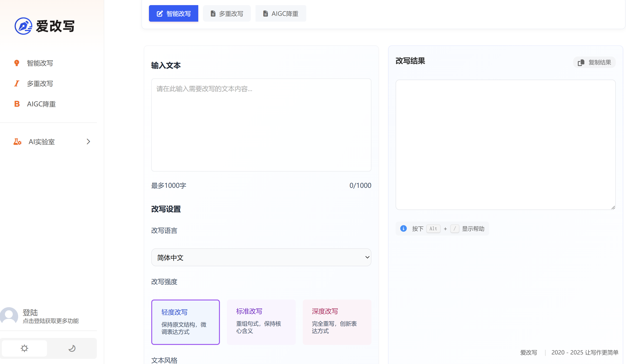Click the bold B icon beside AIGC降重
Screen dimensions: 626x364
pyautogui.click(x=17, y=104)
